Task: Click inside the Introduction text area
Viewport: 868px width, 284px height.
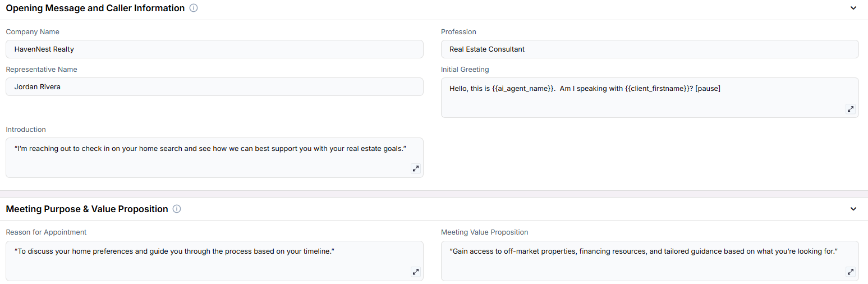Action: [x=214, y=158]
